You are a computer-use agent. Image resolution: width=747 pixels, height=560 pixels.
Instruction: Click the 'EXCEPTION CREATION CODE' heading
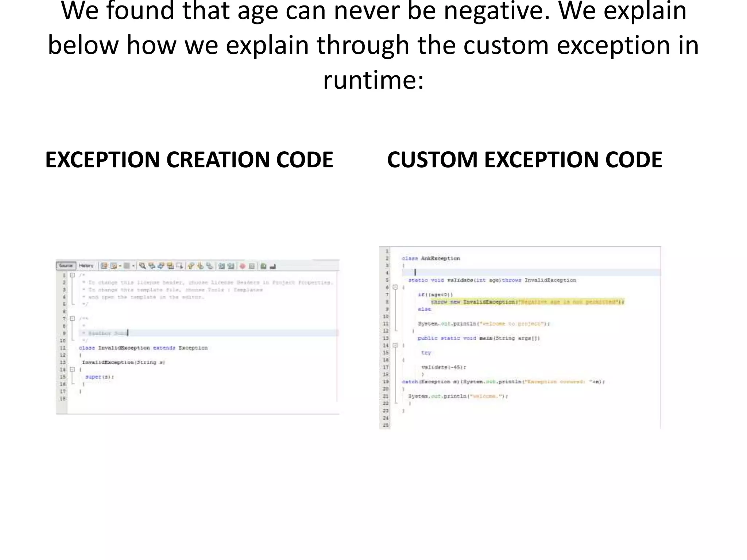point(189,160)
